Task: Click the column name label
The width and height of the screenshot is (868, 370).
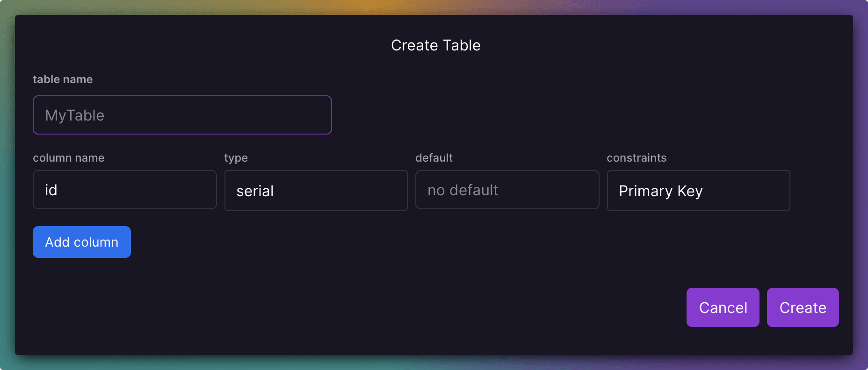Action: (x=69, y=158)
